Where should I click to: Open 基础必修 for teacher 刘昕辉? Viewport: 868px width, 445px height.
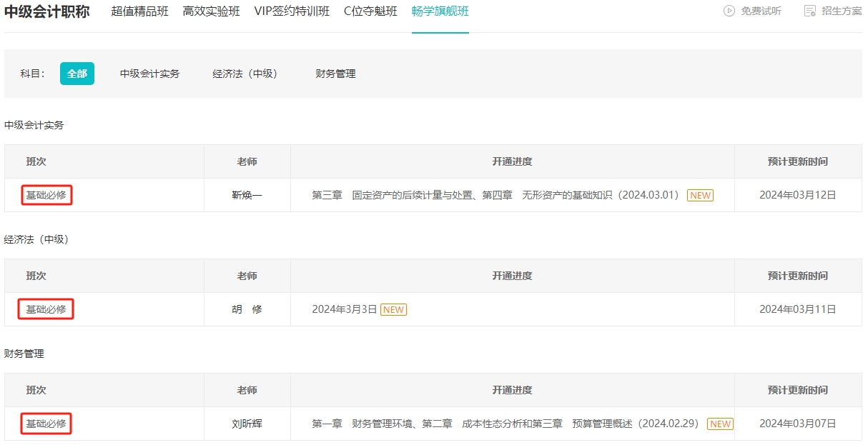click(46, 424)
